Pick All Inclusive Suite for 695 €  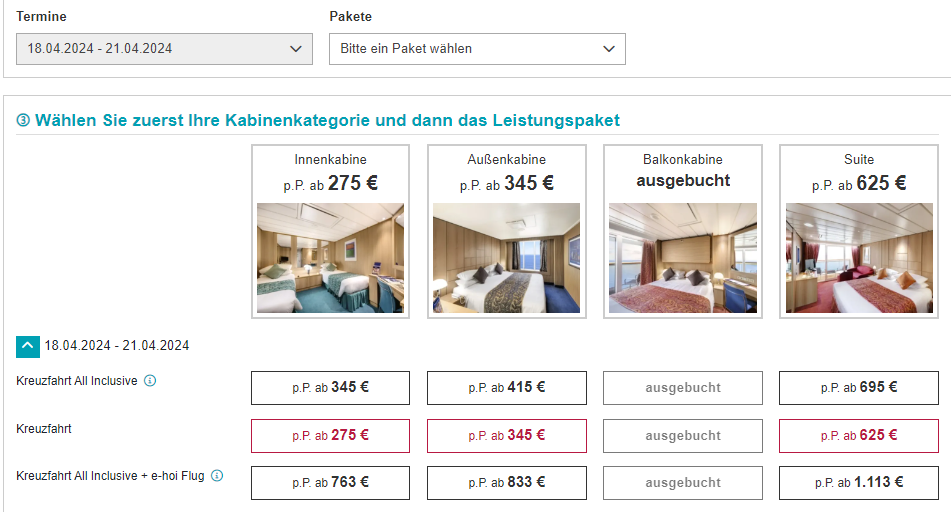pyautogui.click(x=859, y=388)
